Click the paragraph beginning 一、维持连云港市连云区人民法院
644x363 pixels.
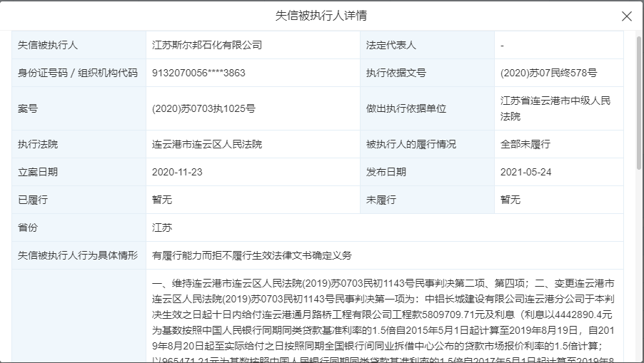(x=383, y=320)
